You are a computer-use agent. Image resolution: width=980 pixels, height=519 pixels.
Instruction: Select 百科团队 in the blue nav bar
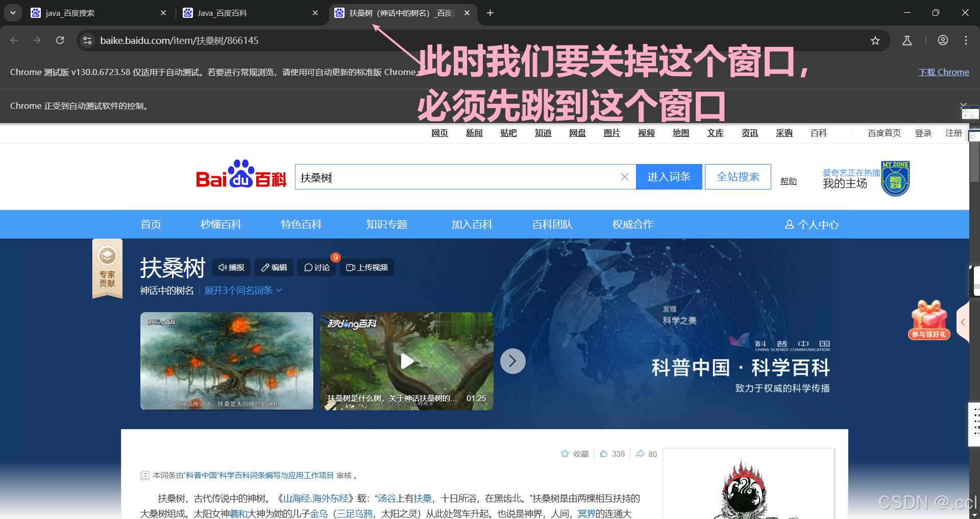point(552,224)
